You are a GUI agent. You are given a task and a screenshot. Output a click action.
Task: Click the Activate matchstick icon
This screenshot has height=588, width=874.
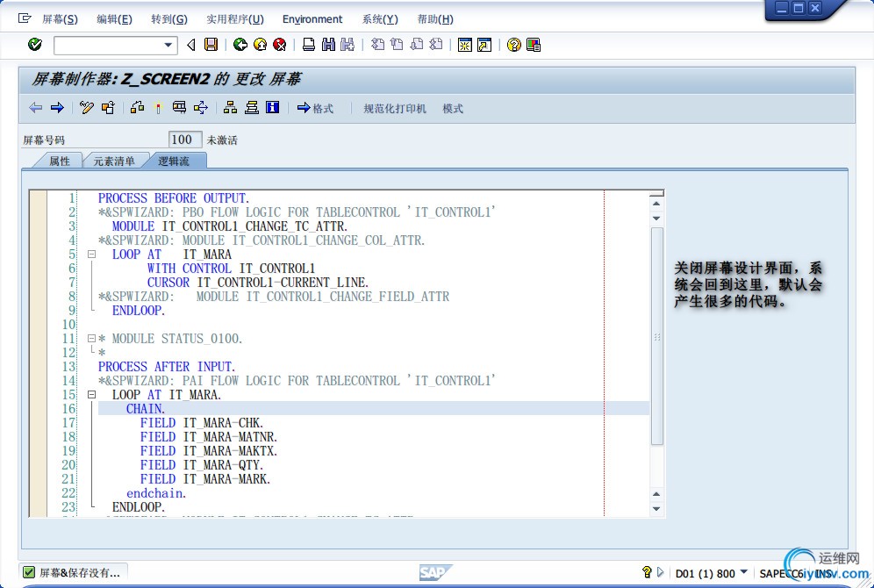(x=158, y=108)
